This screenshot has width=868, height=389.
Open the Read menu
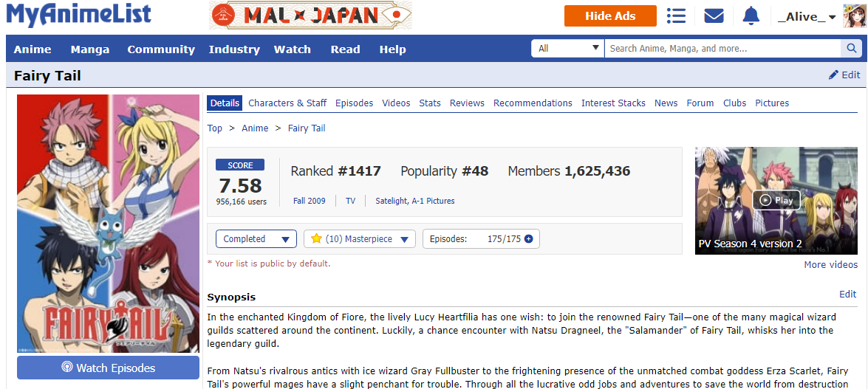[346, 49]
